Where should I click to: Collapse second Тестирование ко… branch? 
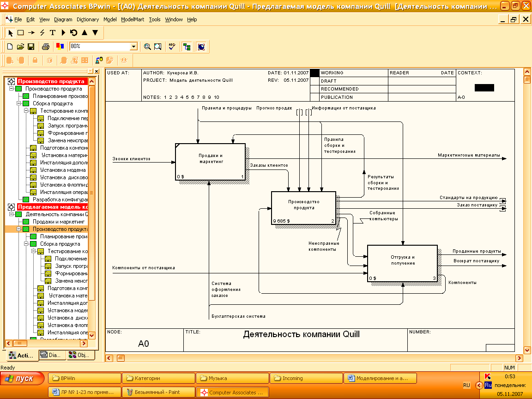[x=34, y=251]
